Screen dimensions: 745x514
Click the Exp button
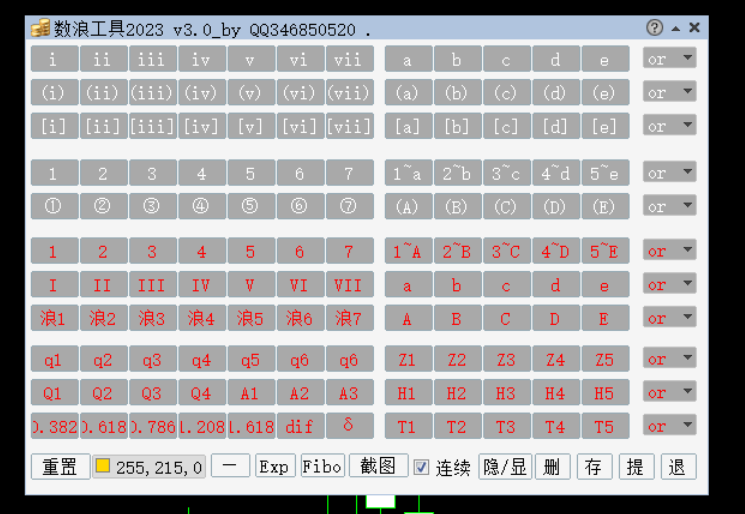click(275, 466)
